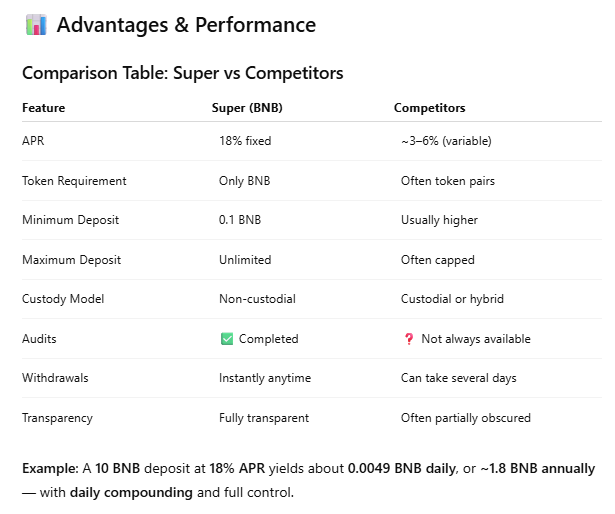The height and width of the screenshot is (514, 615).
Task: Click the Only BNB cell
Action: tap(244, 181)
